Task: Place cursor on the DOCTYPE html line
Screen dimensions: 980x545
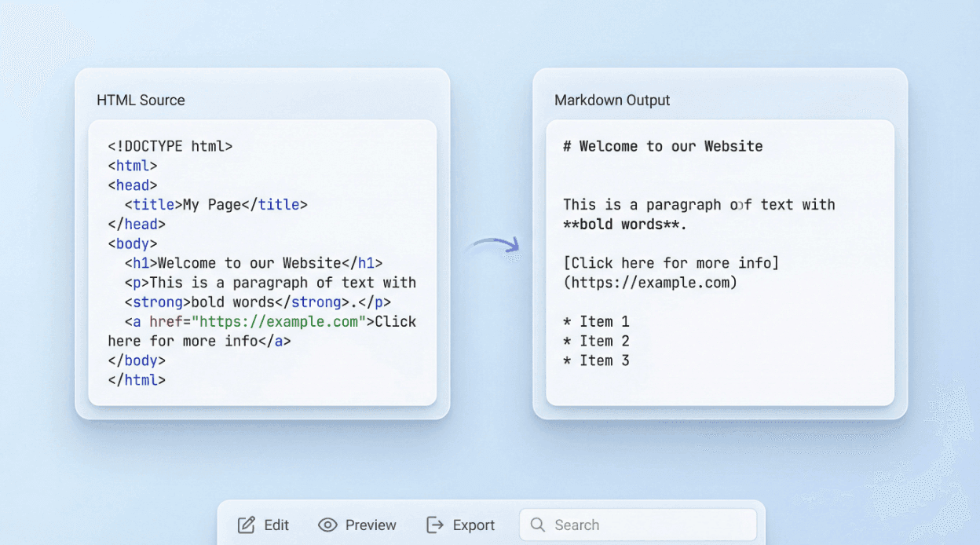Action: [x=170, y=146]
